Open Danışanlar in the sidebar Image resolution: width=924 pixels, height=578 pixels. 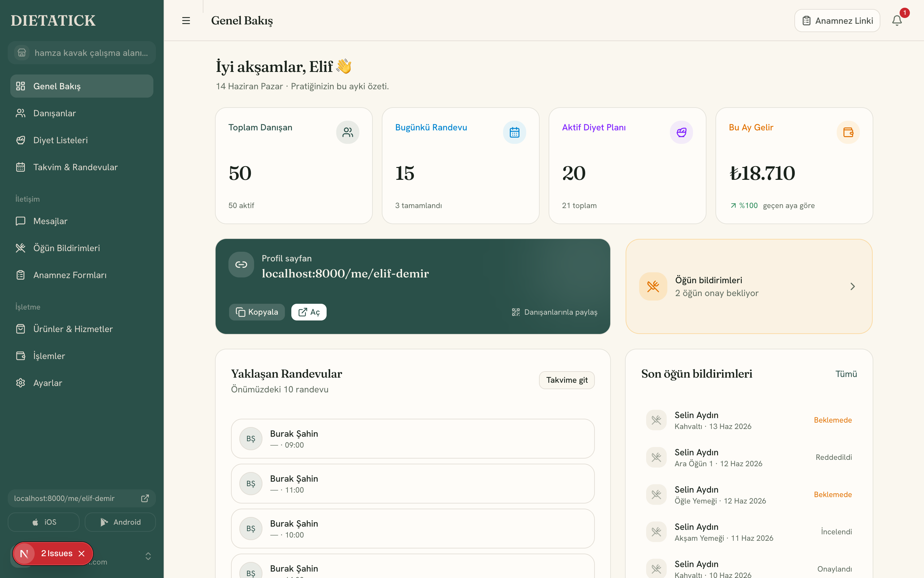82,113
